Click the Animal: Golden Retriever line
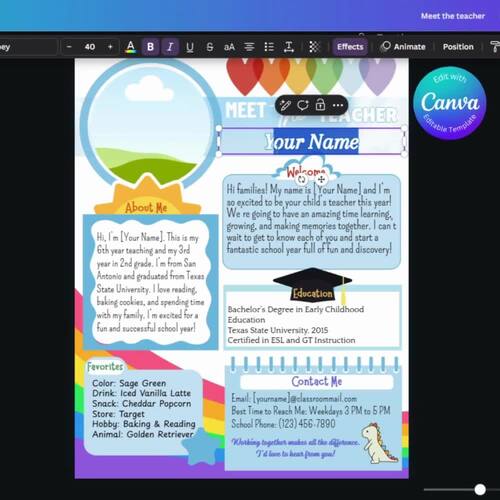The image size is (500, 500). pyautogui.click(x=143, y=434)
